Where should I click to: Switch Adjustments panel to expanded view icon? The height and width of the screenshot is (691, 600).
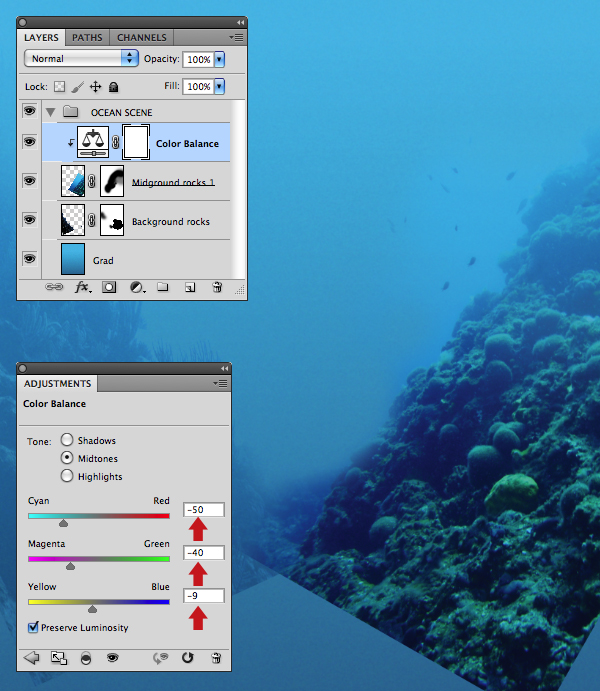59,658
